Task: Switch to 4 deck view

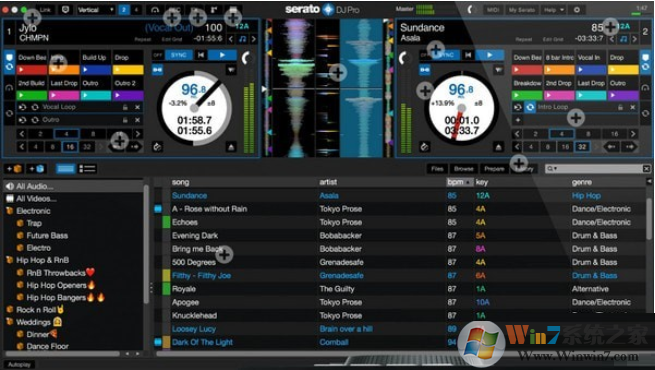Action: click(136, 10)
